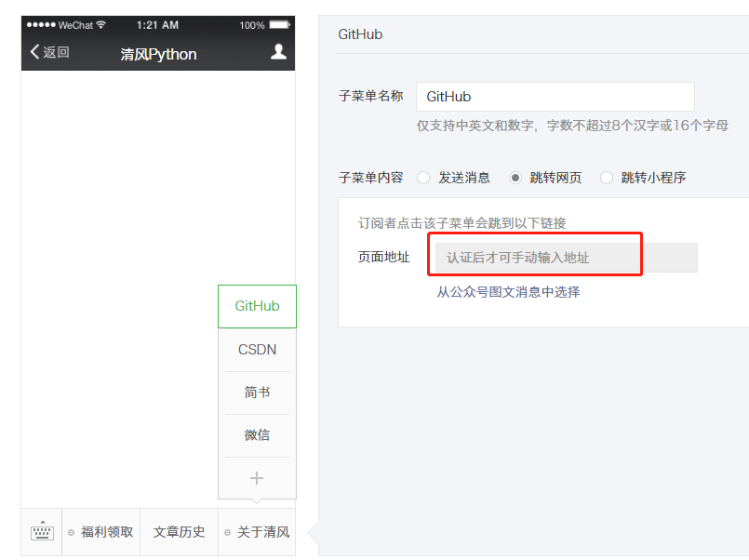Click the GitHub heading of the settings panel
Image resolution: width=749 pixels, height=560 pixels.
tap(360, 34)
